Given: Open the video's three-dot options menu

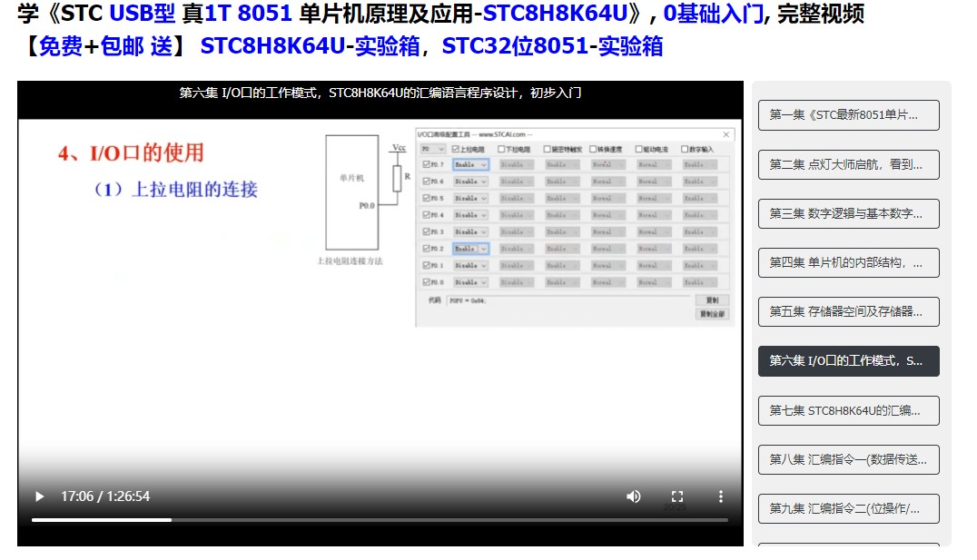Looking at the screenshot, I should click(x=721, y=496).
